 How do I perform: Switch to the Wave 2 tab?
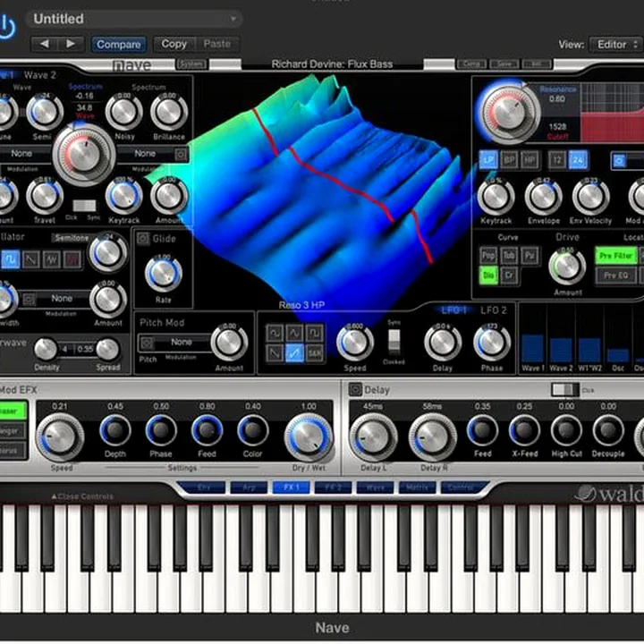point(40,75)
